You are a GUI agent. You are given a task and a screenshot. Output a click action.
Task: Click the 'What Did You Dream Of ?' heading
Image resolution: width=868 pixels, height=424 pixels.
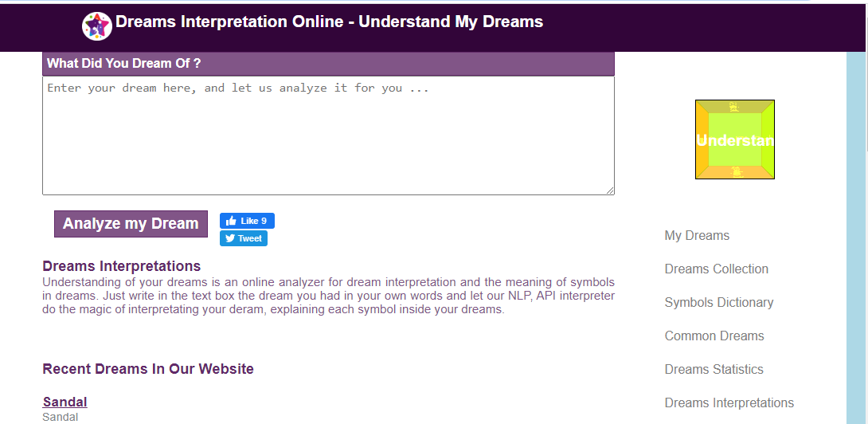pyautogui.click(x=123, y=63)
